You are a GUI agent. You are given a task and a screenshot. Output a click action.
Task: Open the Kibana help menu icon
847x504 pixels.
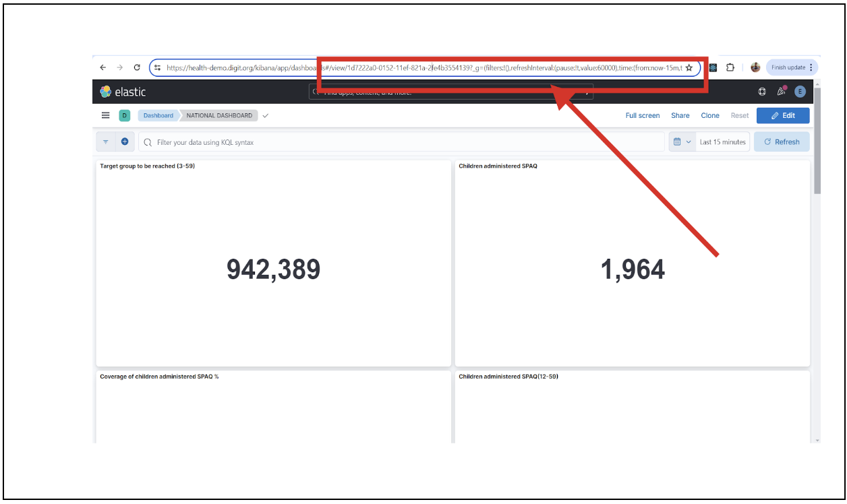(x=762, y=92)
